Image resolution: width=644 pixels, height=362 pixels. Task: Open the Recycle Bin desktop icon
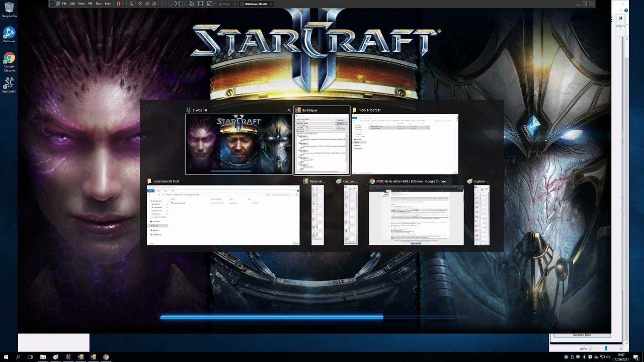pos(9,10)
